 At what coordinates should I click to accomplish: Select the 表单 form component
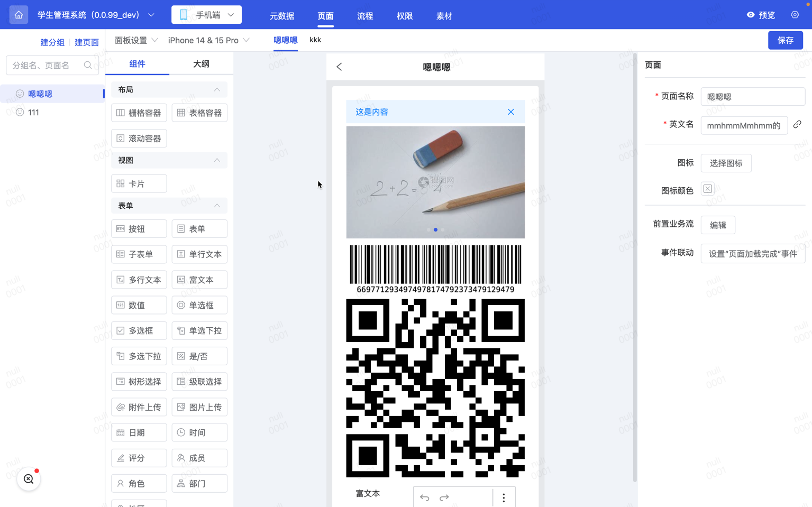click(x=199, y=229)
